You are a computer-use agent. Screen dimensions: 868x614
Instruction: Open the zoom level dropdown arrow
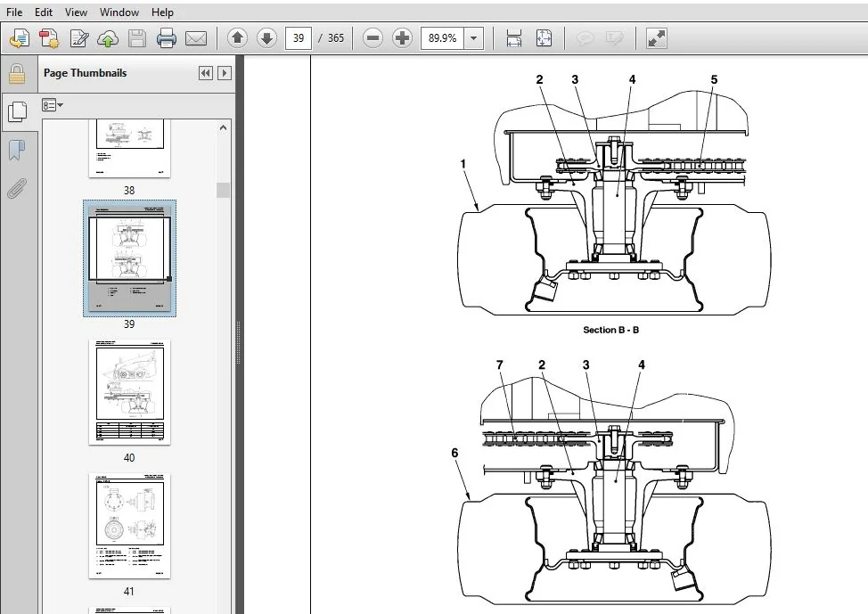pos(474,38)
